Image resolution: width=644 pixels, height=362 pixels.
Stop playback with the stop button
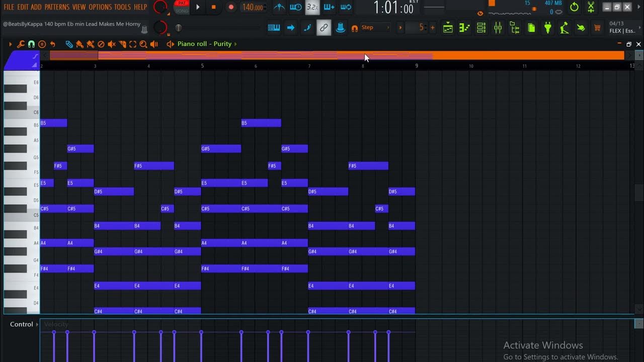(x=213, y=7)
